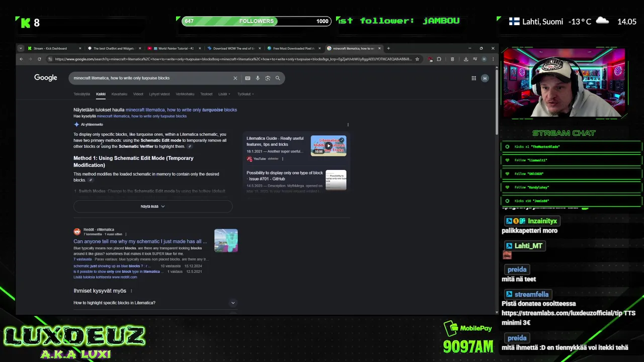
Task: Click the magnifier search icon
Action: pos(278,78)
